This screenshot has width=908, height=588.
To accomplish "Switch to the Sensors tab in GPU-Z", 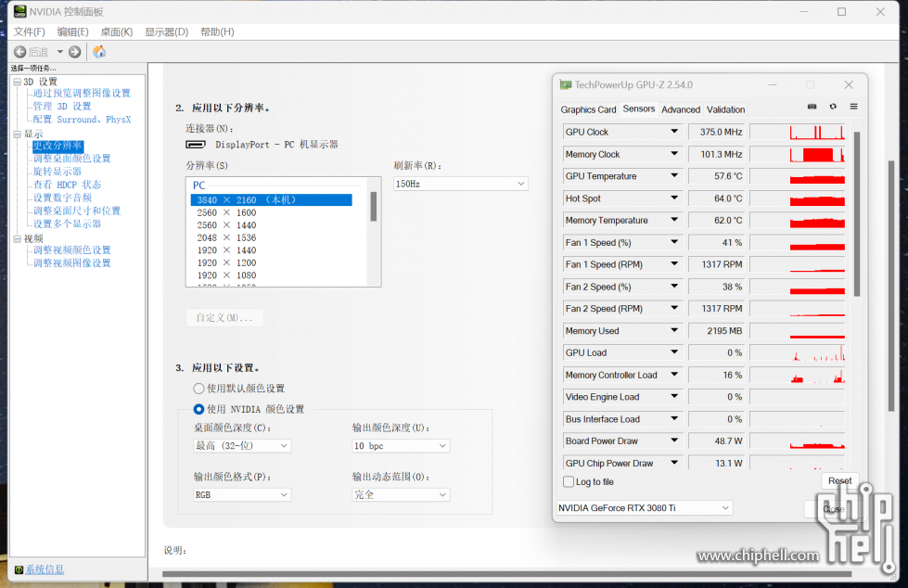I will tap(639, 109).
